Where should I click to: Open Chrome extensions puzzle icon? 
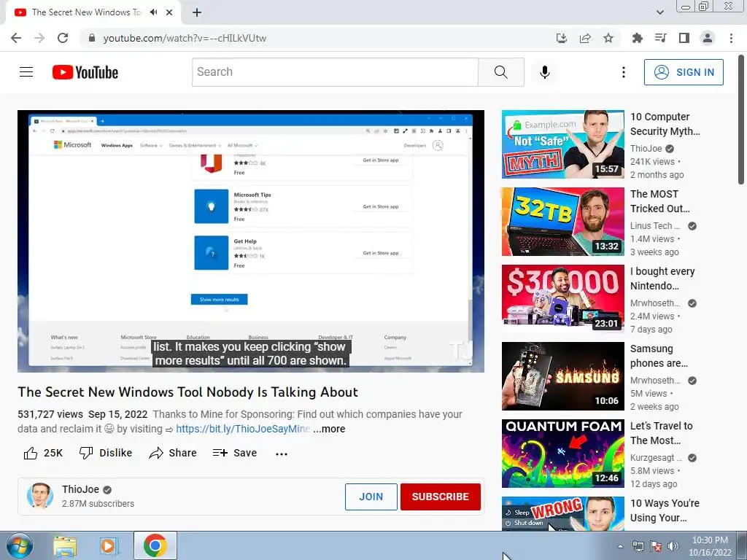tap(637, 38)
